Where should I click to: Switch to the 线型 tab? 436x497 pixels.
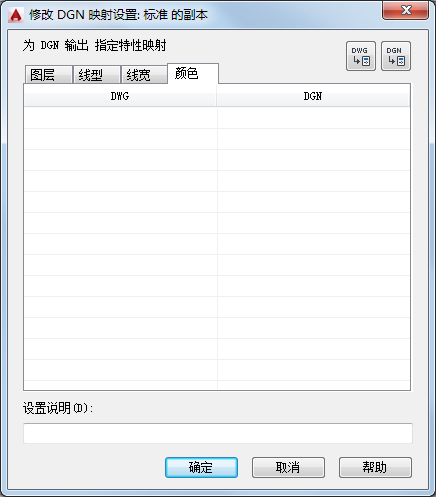point(97,75)
